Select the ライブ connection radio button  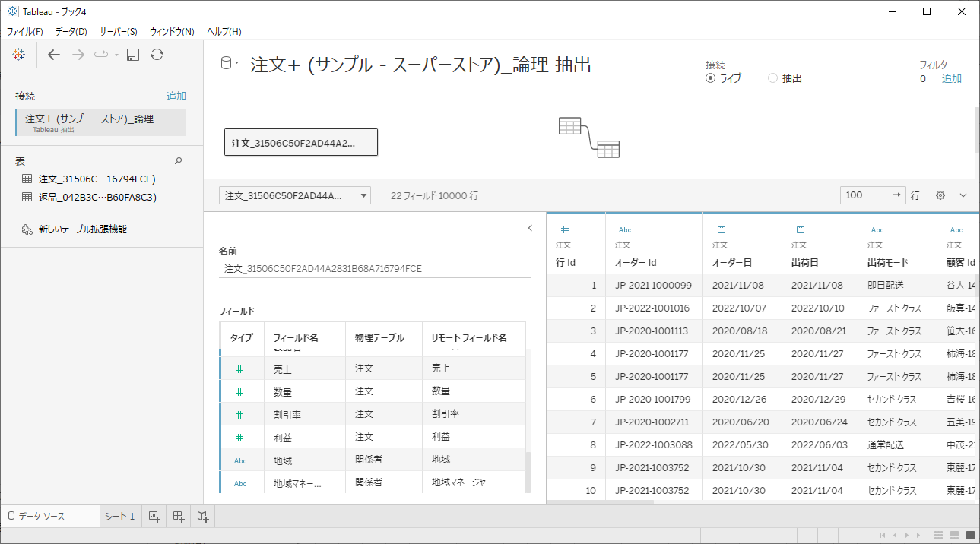(x=711, y=78)
